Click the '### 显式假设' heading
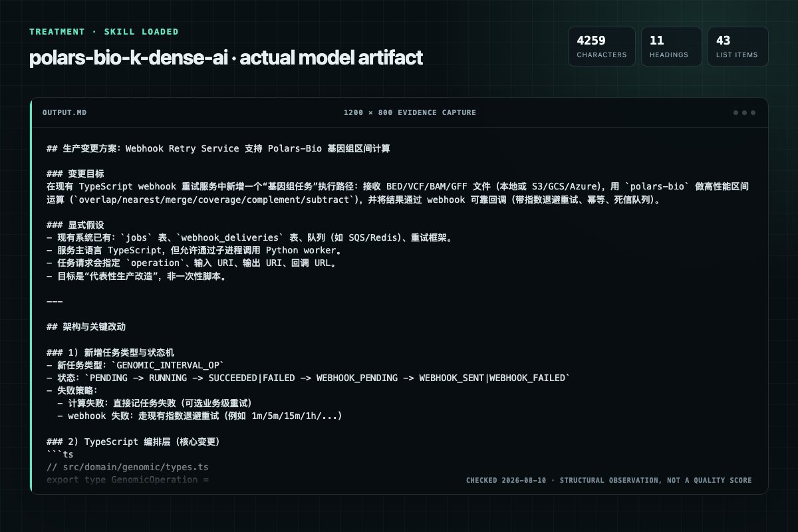 pyautogui.click(x=75, y=225)
